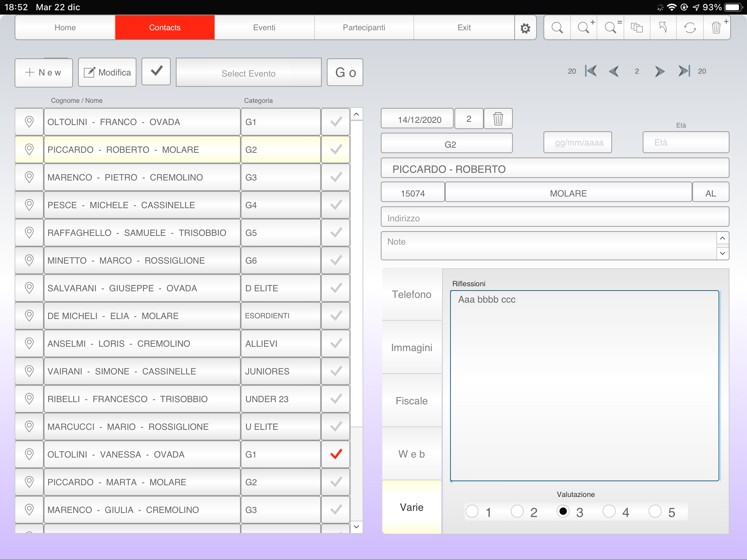747x560 pixels.
Task: Switch to the Eventi tab
Action: click(264, 28)
